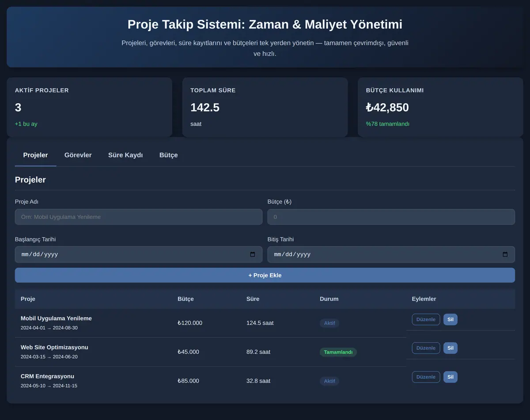
Task: Click the ₺45.000 budget cell
Action: pyautogui.click(x=188, y=352)
